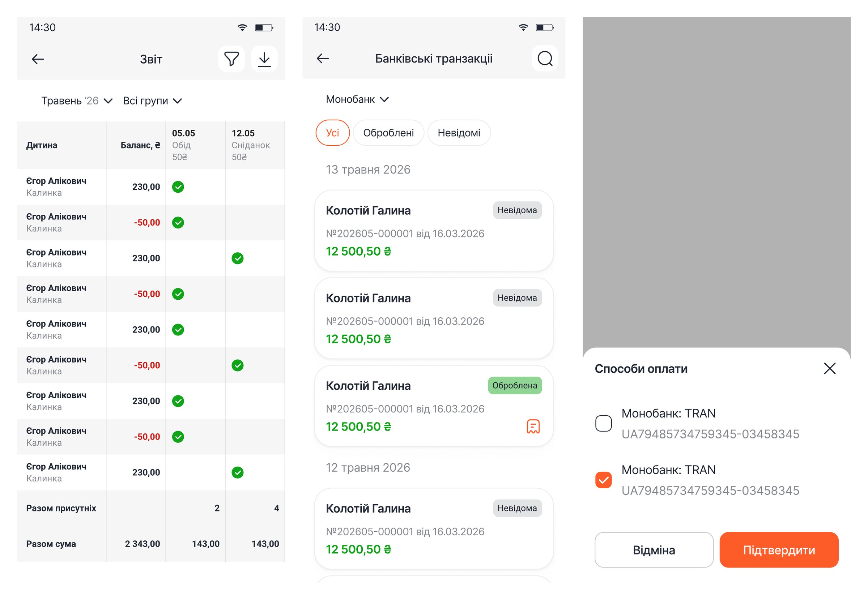Click the green check in first table row
The width and height of the screenshot is (868, 600).
tap(178, 187)
